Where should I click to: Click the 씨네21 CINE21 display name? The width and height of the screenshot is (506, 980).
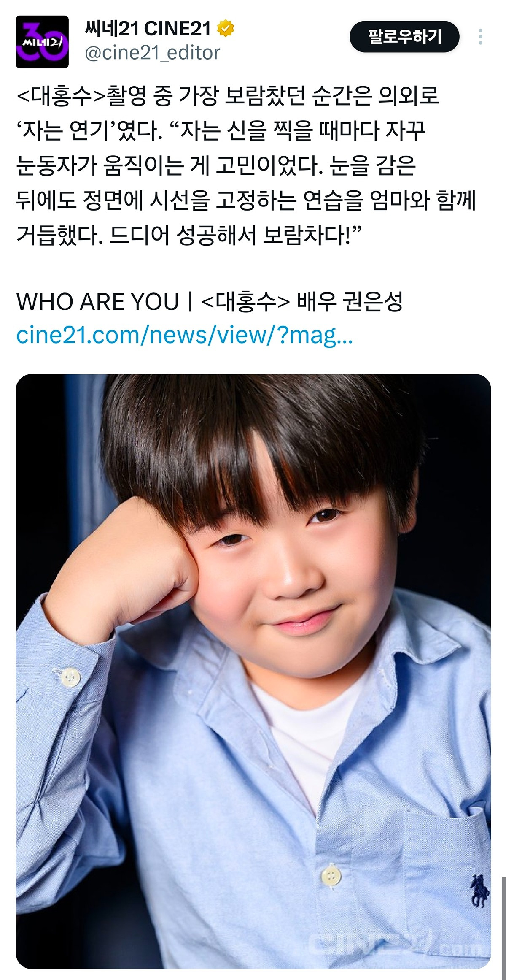148,29
